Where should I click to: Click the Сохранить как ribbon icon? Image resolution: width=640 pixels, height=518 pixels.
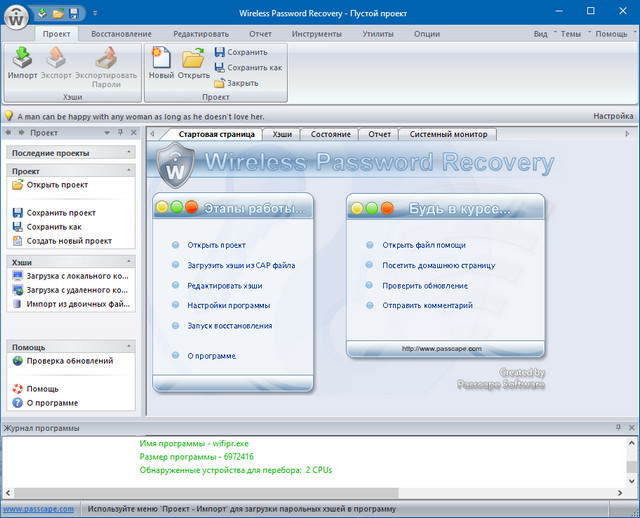[219, 68]
